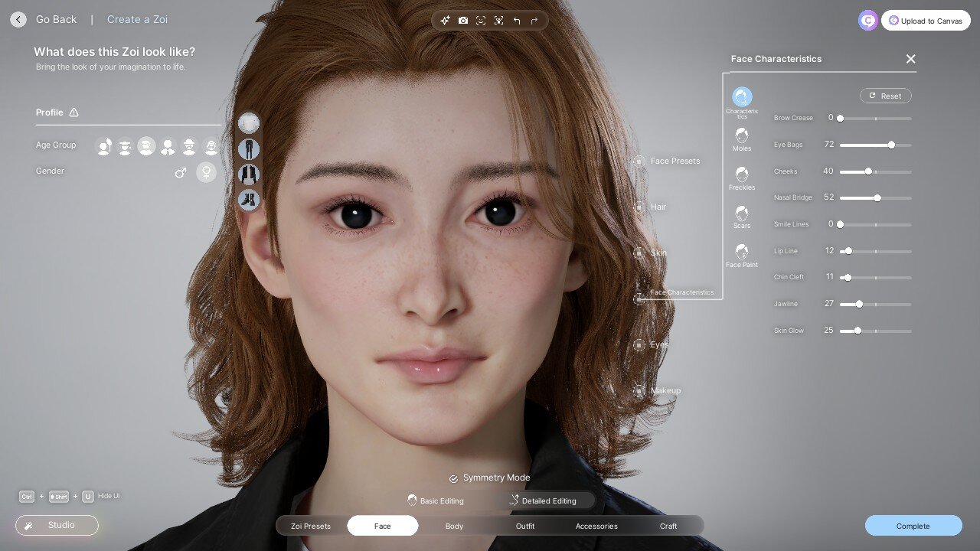Viewport: 980px width, 551px height.
Task: Click the Reset button
Action: pyautogui.click(x=886, y=96)
